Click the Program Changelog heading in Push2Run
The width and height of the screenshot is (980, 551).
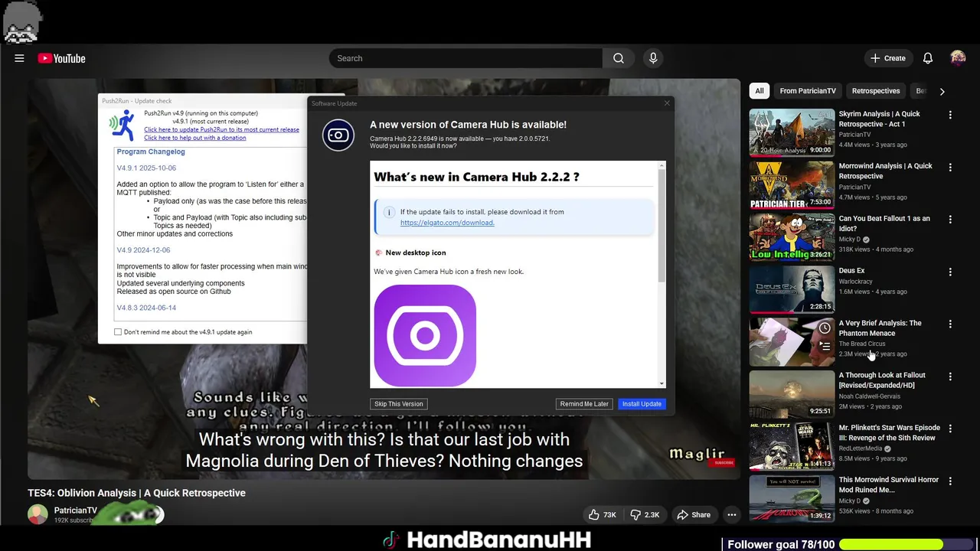[151, 152]
